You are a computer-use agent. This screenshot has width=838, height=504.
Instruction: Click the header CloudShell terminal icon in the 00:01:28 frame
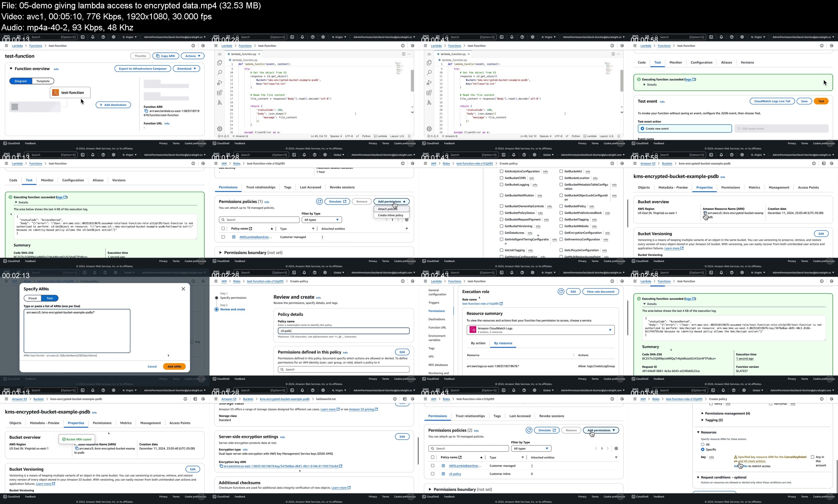point(294,155)
